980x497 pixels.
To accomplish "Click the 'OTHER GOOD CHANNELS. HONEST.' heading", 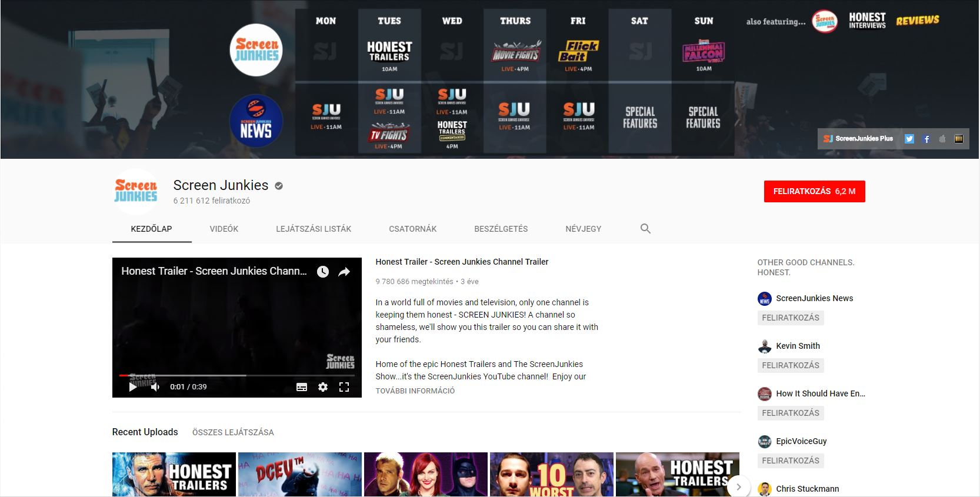I will pyautogui.click(x=806, y=268).
